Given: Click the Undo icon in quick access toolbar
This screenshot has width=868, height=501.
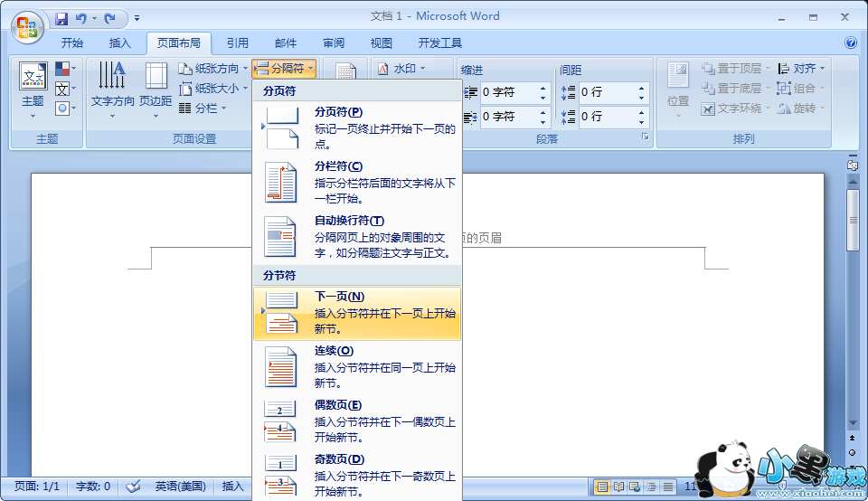Looking at the screenshot, I should 81,18.
